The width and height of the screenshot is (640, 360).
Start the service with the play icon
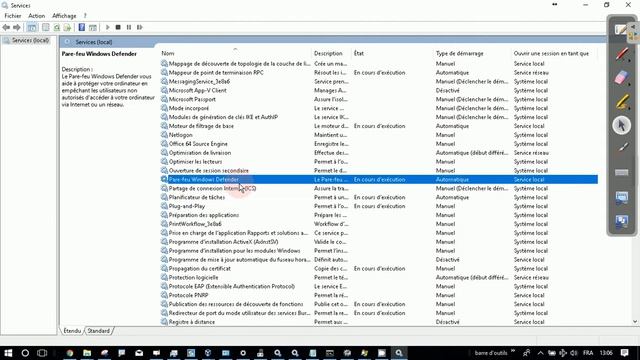[x=108, y=27]
